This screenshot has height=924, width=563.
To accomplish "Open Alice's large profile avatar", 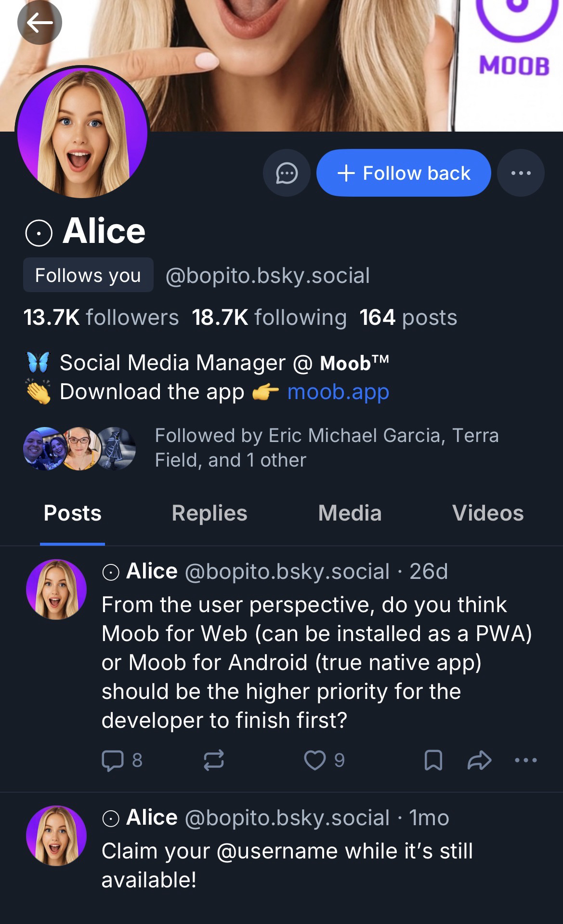I will pyautogui.click(x=82, y=133).
